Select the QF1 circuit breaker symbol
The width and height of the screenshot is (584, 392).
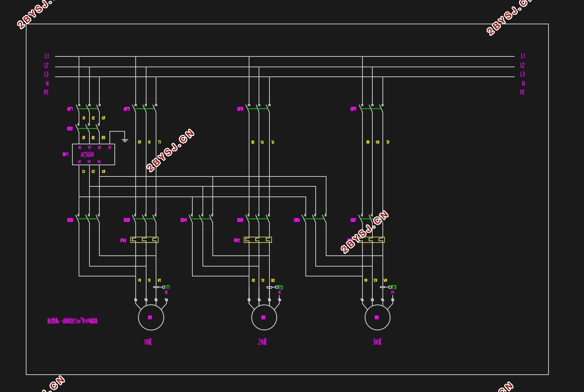pos(89,108)
